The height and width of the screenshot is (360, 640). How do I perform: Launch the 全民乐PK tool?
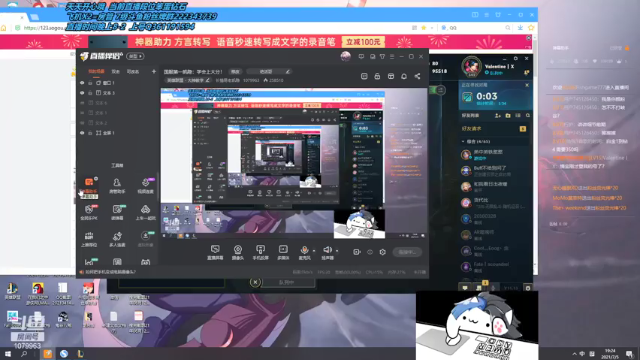89,212
